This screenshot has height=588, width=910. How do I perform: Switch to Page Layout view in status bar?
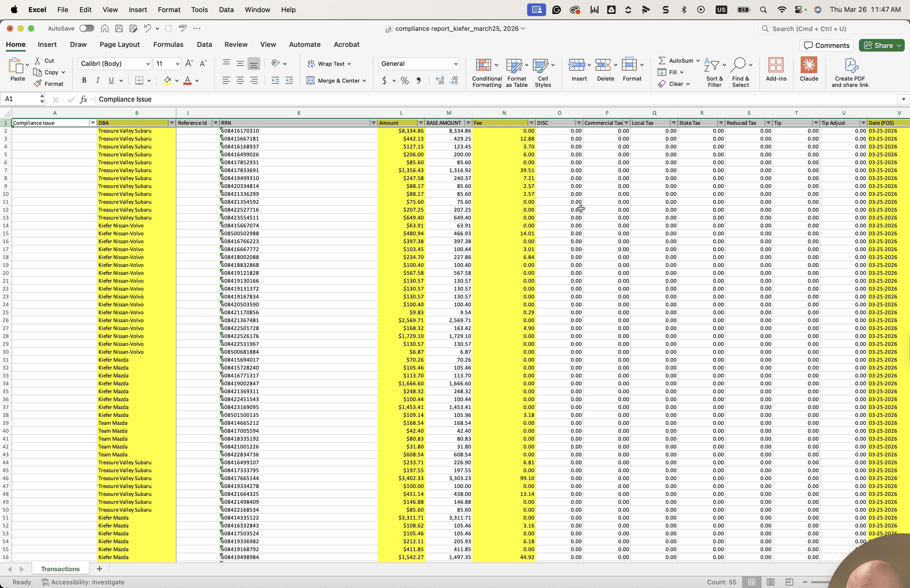click(x=770, y=582)
